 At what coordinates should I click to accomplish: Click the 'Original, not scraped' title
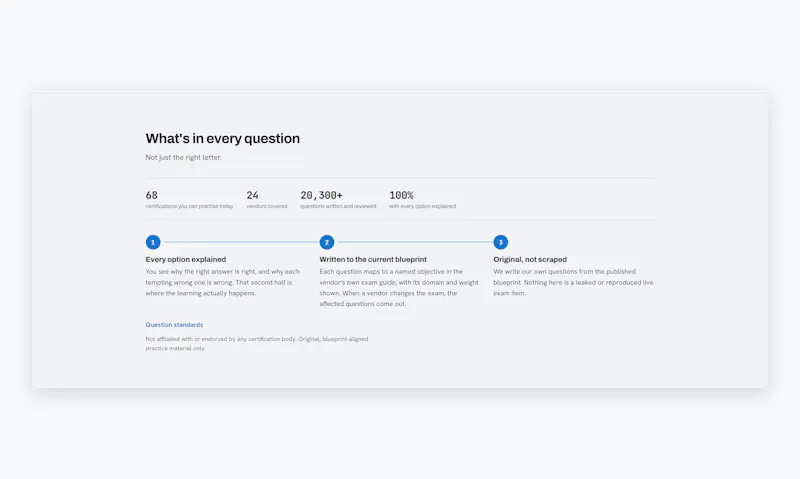click(530, 259)
